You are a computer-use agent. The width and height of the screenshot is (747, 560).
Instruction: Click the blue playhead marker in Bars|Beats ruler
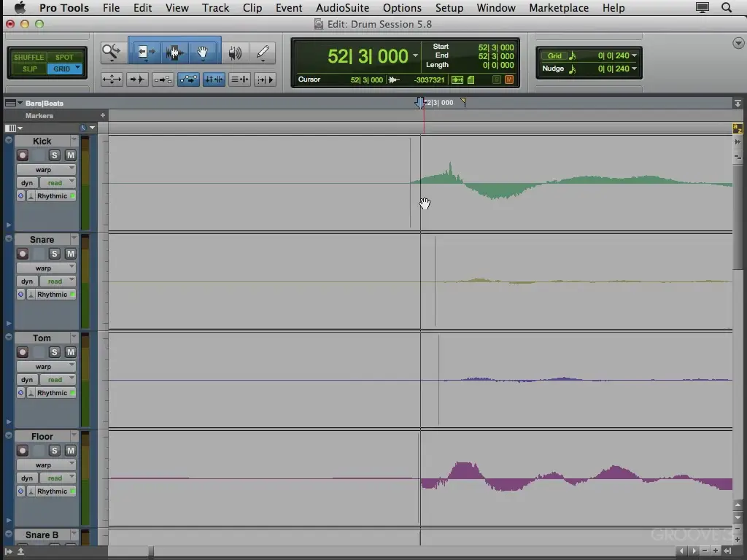click(x=419, y=103)
